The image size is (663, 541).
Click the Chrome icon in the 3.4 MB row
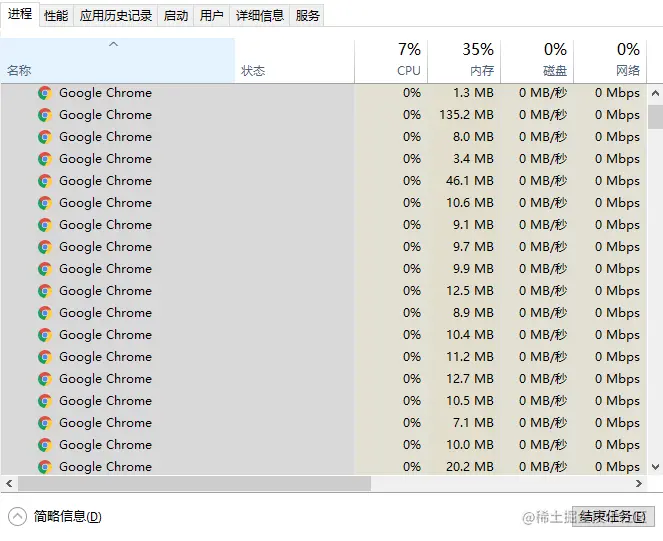click(45, 159)
